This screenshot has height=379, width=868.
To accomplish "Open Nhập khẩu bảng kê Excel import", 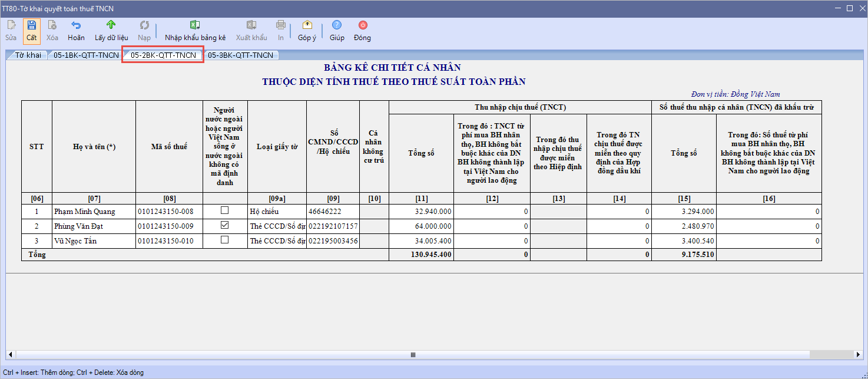I will pos(195,25).
